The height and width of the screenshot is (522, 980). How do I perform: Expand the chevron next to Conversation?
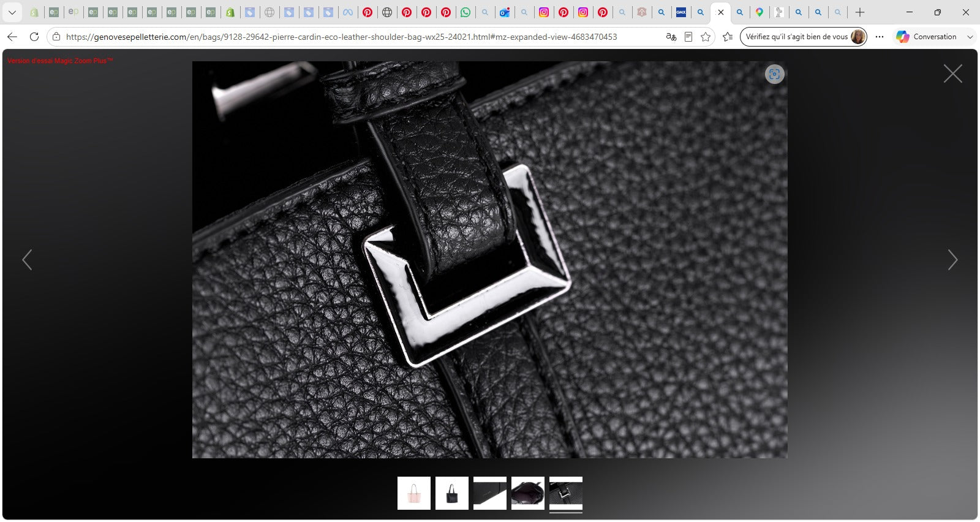click(970, 37)
